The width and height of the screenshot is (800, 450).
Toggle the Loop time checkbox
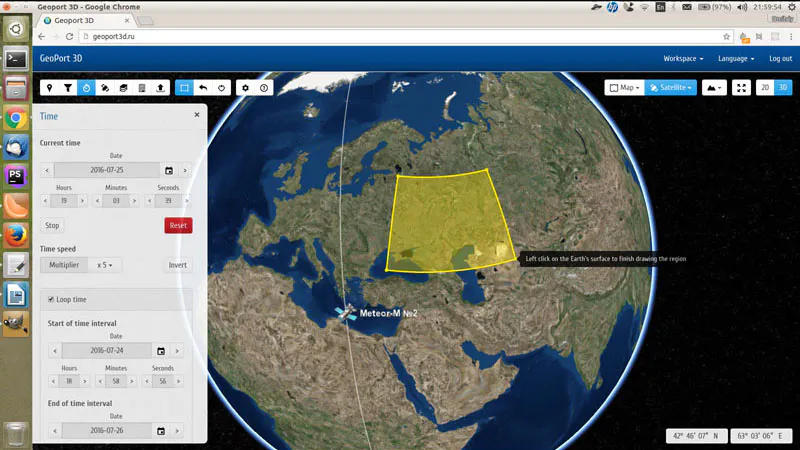[51, 299]
